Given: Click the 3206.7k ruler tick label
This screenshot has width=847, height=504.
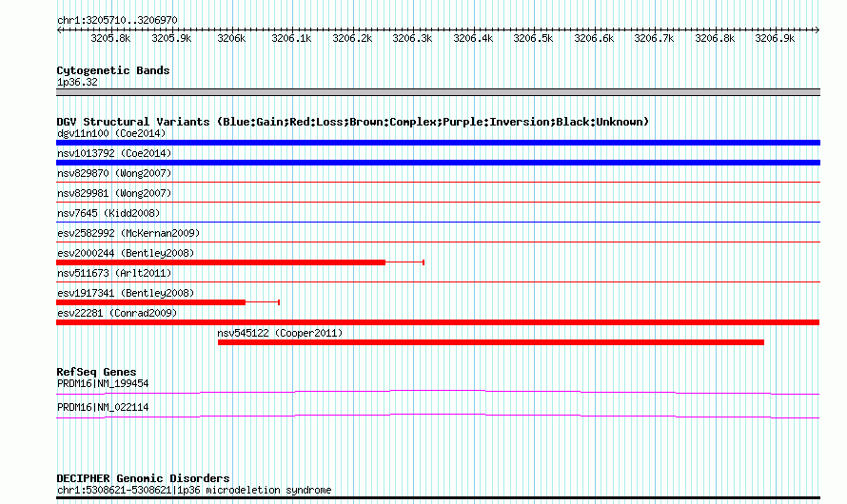Looking at the screenshot, I should pos(654,38).
